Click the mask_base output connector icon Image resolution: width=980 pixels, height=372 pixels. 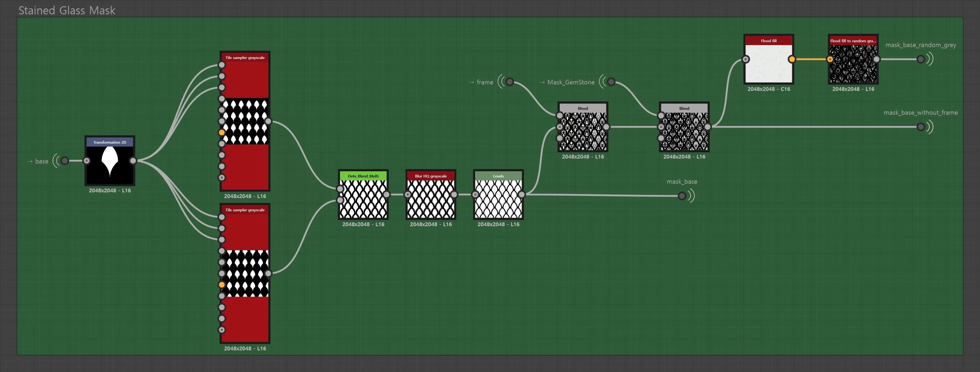[682, 196]
